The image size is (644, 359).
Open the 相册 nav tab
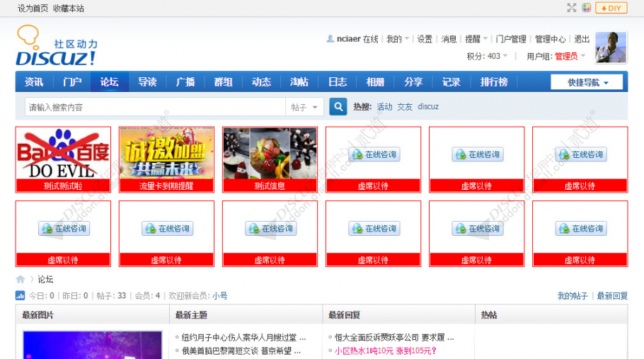[375, 81]
